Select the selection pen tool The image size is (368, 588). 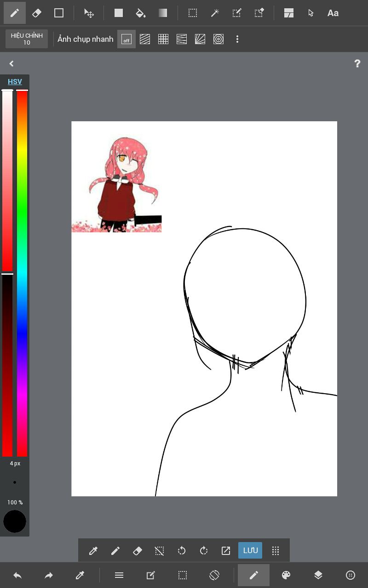pos(237,13)
